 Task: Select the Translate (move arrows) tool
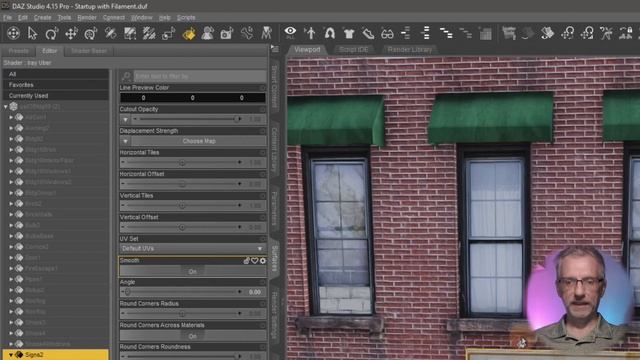[71, 33]
